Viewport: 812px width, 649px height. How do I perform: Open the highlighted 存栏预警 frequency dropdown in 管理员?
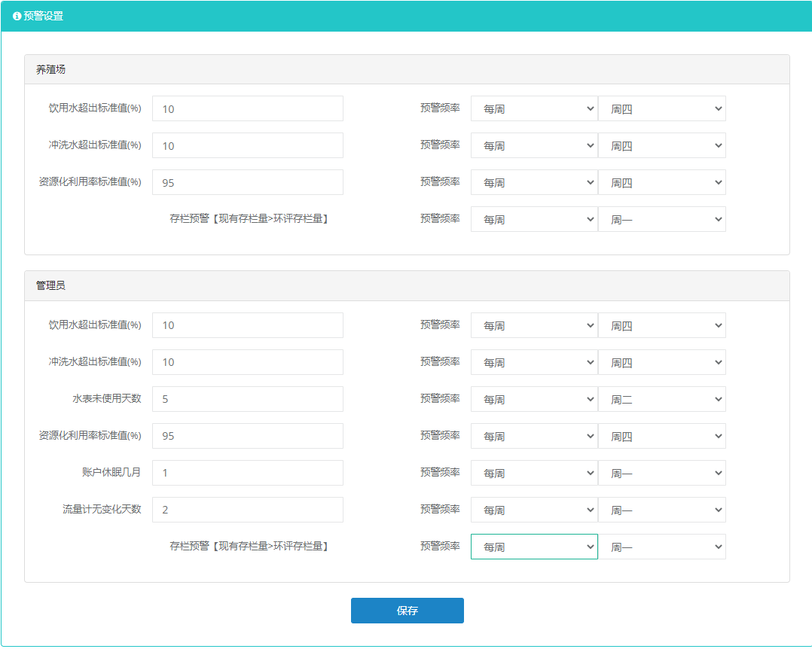tap(534, 547)
